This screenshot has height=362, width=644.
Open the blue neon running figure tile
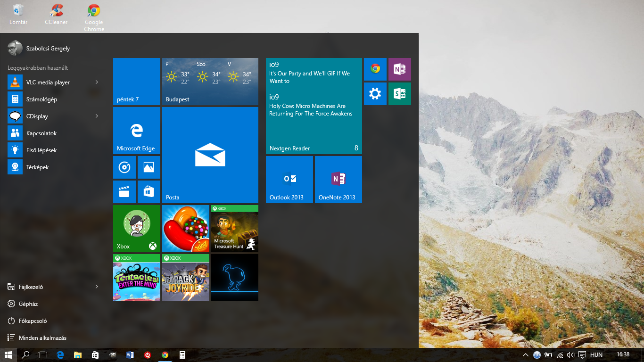click(235, 278)
